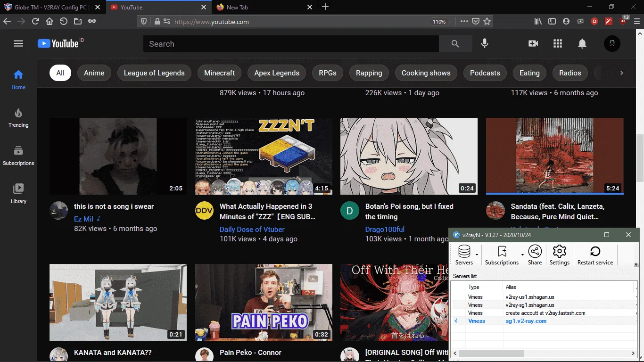The width and height of the screenshot is (644, 362).
Task: Reload the current page
Action: click(35, 21)
